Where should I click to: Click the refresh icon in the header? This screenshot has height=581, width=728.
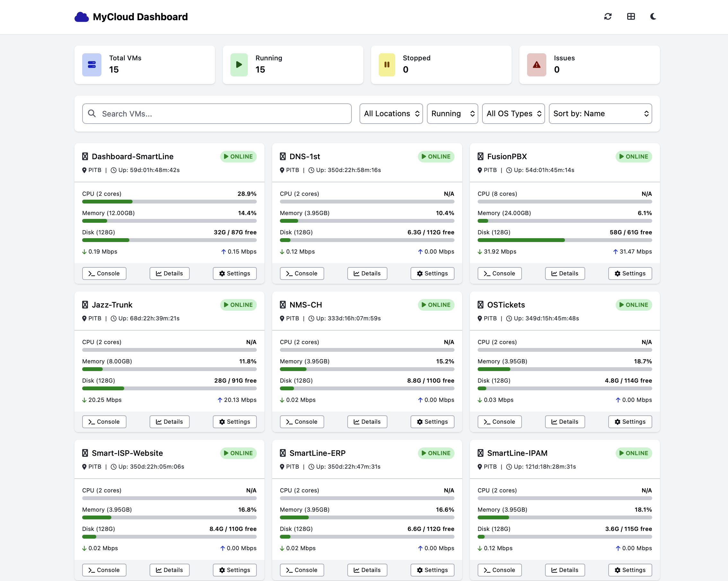pos(608,17)
